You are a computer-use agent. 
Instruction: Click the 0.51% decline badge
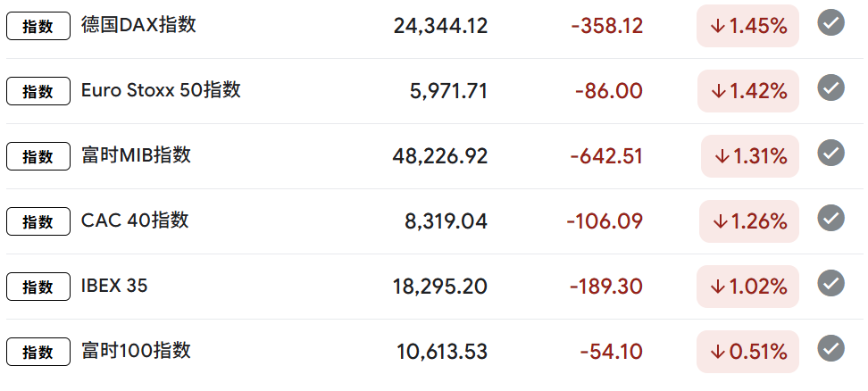pos(748,352)
